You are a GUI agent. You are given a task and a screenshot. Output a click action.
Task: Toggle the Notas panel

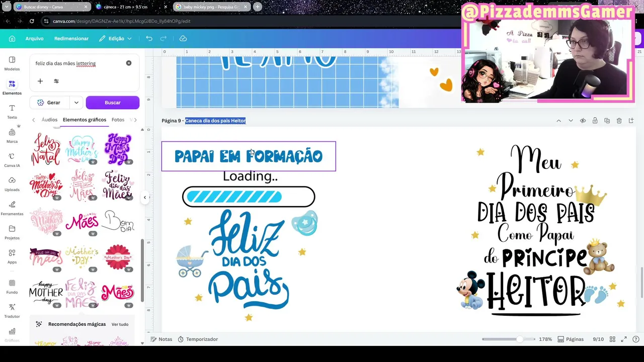161,339
